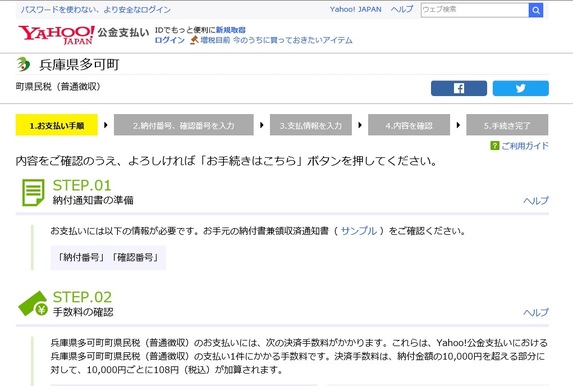Click the 兵庫県多可町 heading

click(79, 64)
